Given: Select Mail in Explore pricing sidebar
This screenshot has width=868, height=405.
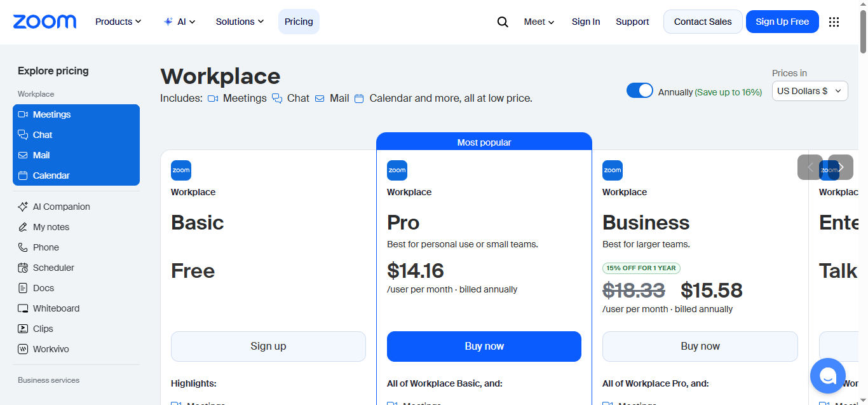Looking at the screenshot, I should (76, 155).
